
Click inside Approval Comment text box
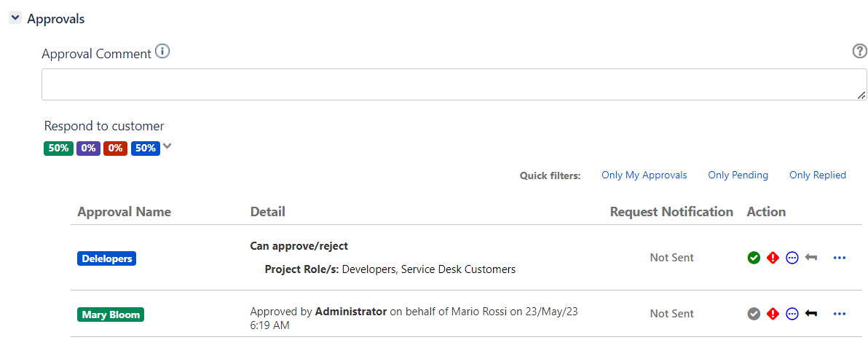tap(454, 84)
